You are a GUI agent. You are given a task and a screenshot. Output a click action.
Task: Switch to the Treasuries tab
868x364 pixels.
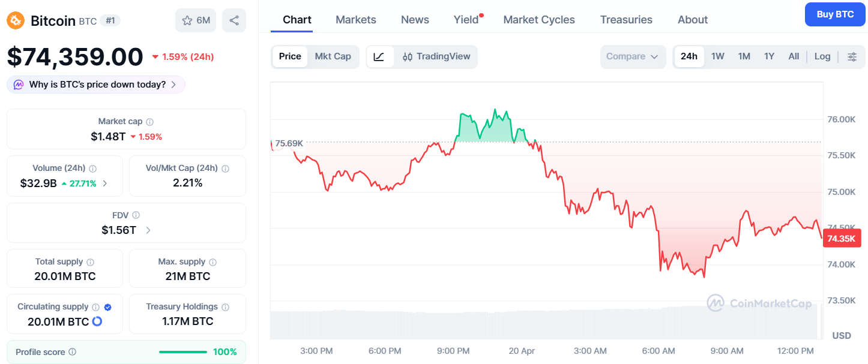click(626, 20)
